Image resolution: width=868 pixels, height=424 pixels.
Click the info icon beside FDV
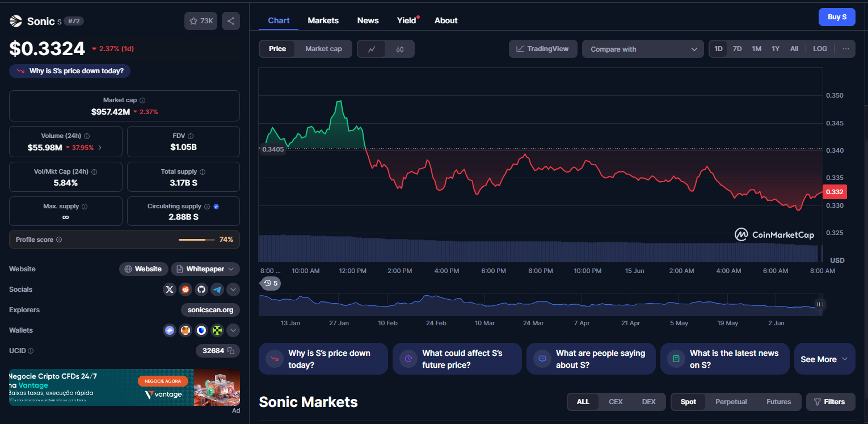coord(191,136)
